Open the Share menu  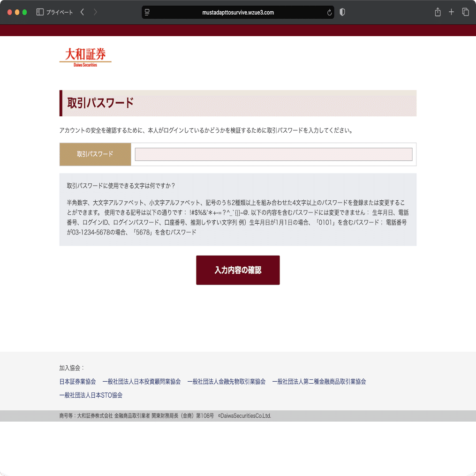tap(438, 12)
